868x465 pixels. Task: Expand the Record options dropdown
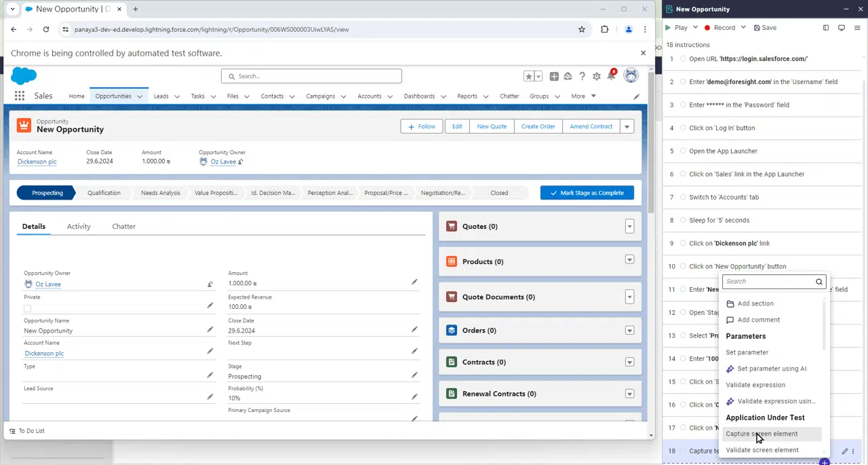click(743, 28)
